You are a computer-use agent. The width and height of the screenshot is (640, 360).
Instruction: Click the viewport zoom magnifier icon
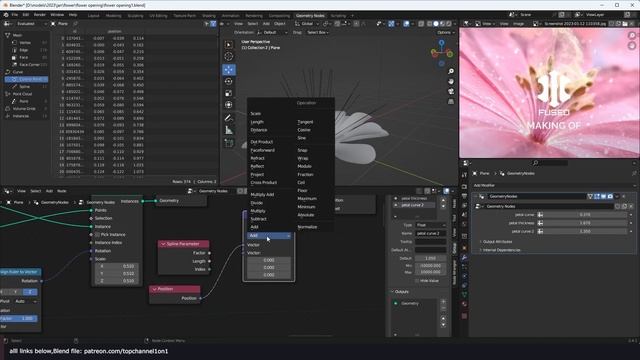coord(451,71)
